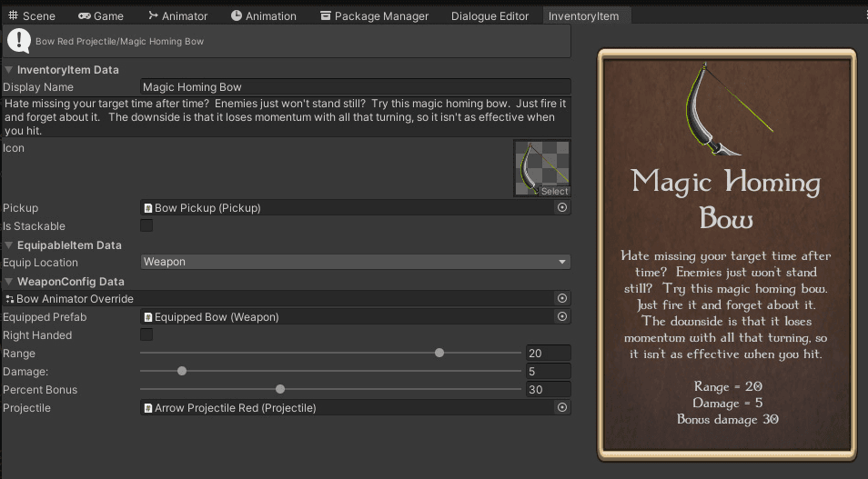Open object picker for Bow Animator Override
The height and width of the screenshot is (479, 868).
coord(561,299)
